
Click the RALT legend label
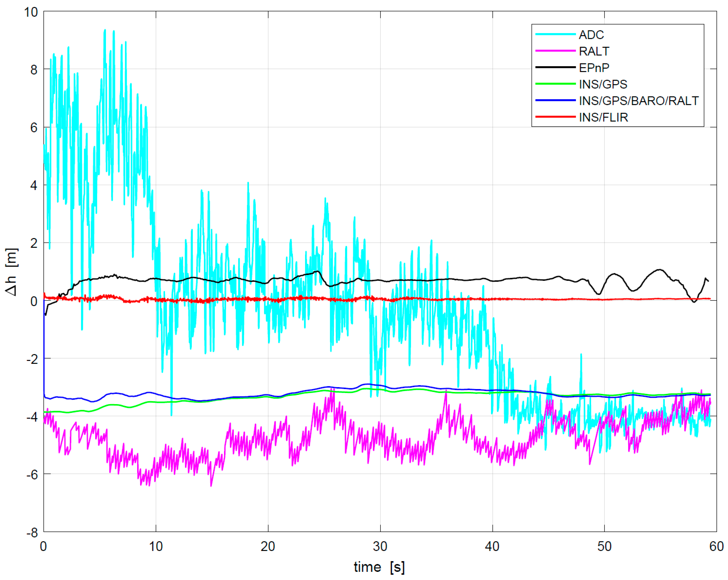pyautogui.click(x=594, y=51)
